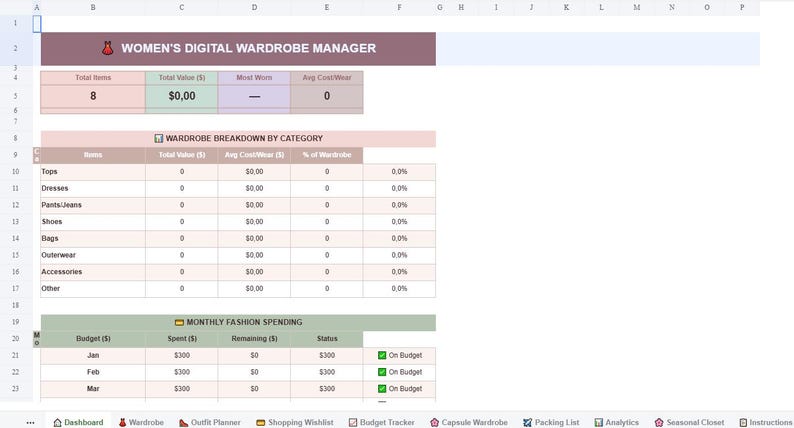Select row 5 header

pyautogui.click(x=16, y=96)
